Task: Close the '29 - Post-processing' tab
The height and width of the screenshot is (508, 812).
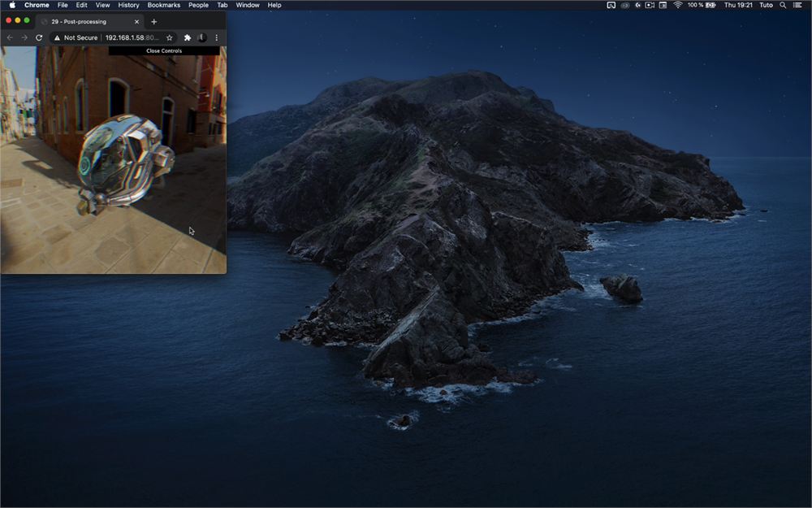Action: tap(136, 22)
